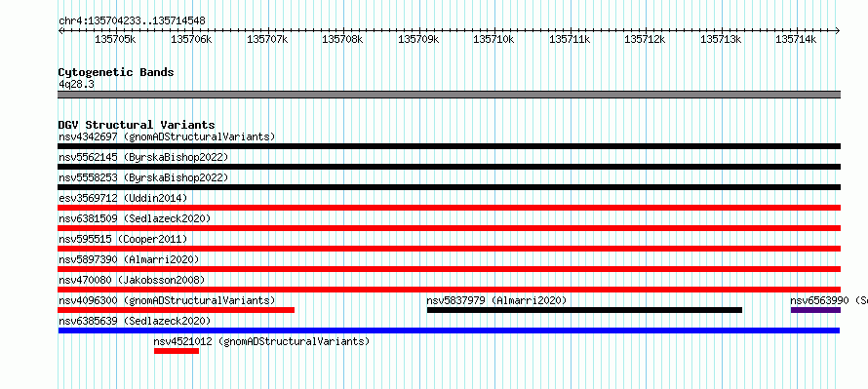This screenshot has width=868, height=389.
Task: Click the 135710k ruler tick label
Action: click(x=493, y=39)
